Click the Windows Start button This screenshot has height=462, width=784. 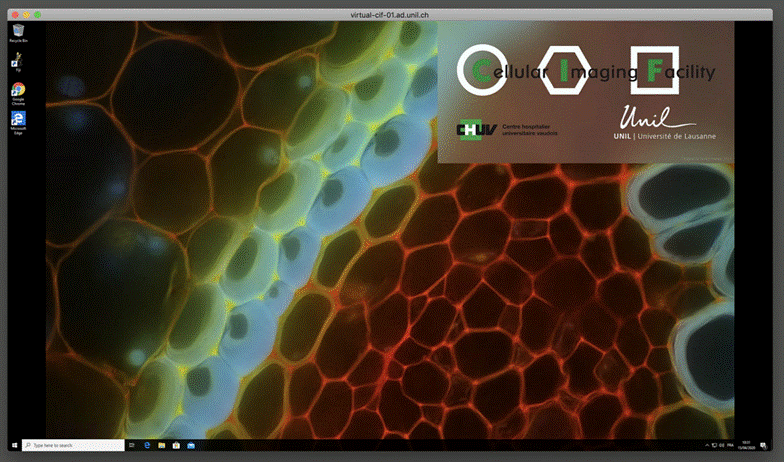click(14, 445)
